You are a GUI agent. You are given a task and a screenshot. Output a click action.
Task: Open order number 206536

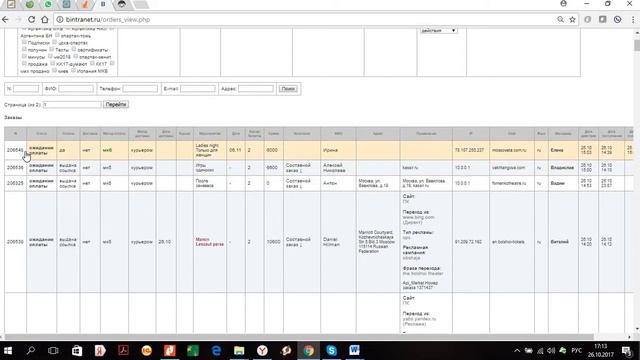[x=15, y=167]
